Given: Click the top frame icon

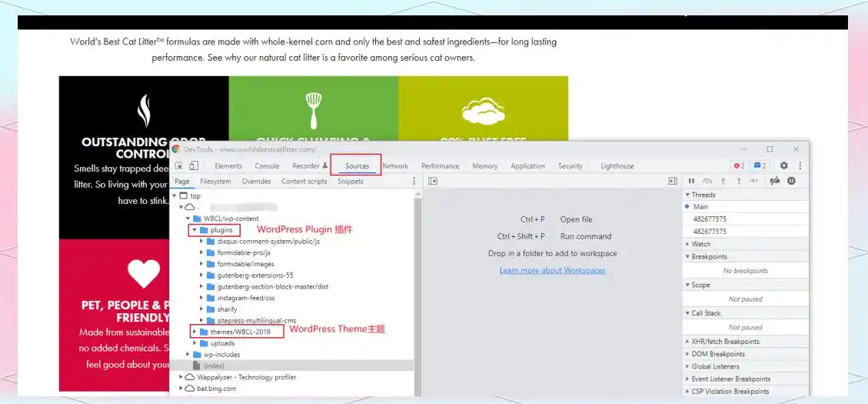Looking at the screenshot, I should click(184, 195).
